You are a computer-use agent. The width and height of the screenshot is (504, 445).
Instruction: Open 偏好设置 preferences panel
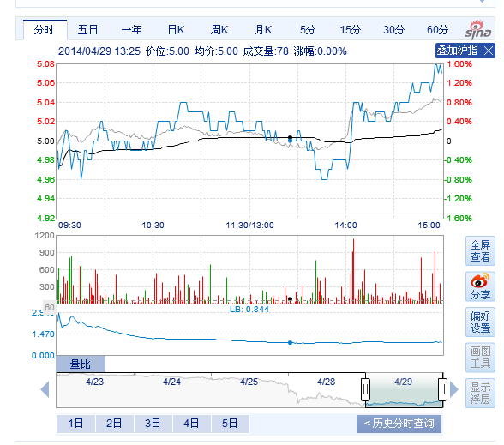[480, 322]
